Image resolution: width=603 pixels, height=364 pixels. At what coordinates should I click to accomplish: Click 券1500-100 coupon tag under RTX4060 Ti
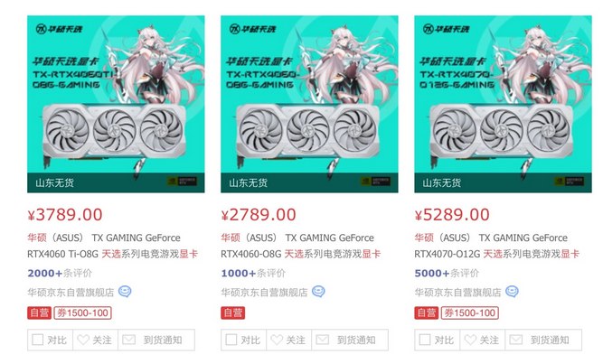pos(82,313)
